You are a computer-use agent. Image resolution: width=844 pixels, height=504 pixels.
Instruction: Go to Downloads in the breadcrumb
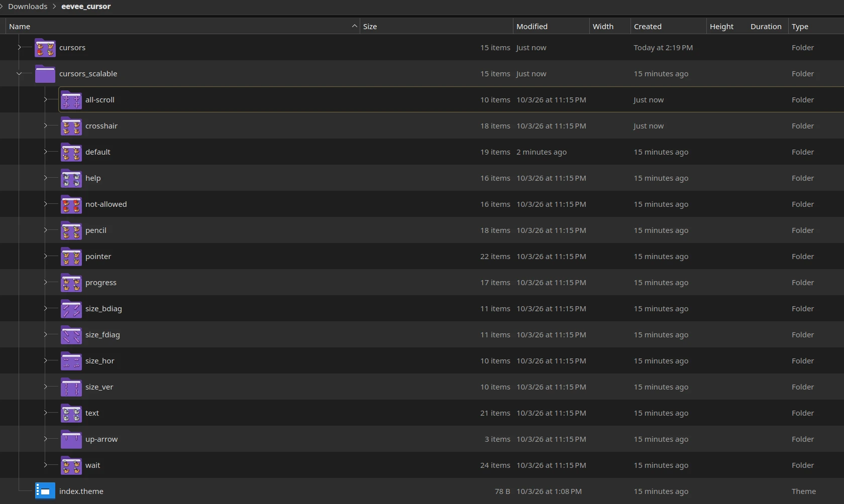pos(28,7)
